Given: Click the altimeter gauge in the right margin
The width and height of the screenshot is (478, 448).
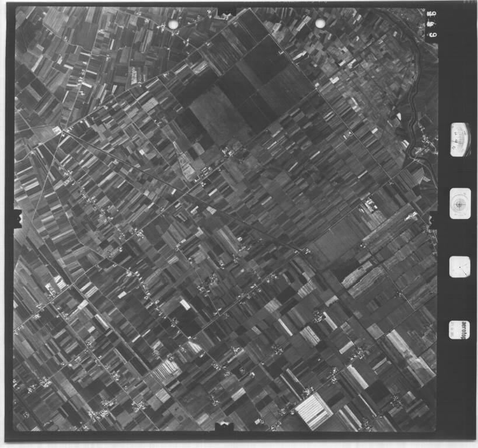Looking at the screenshot, I should pos(460,140).
